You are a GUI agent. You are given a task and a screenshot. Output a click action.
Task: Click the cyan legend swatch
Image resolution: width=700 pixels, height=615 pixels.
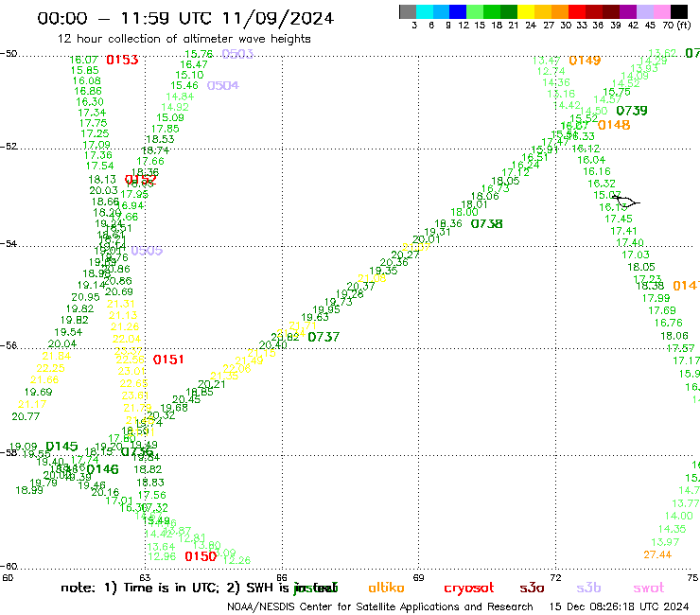coord(425,11)
